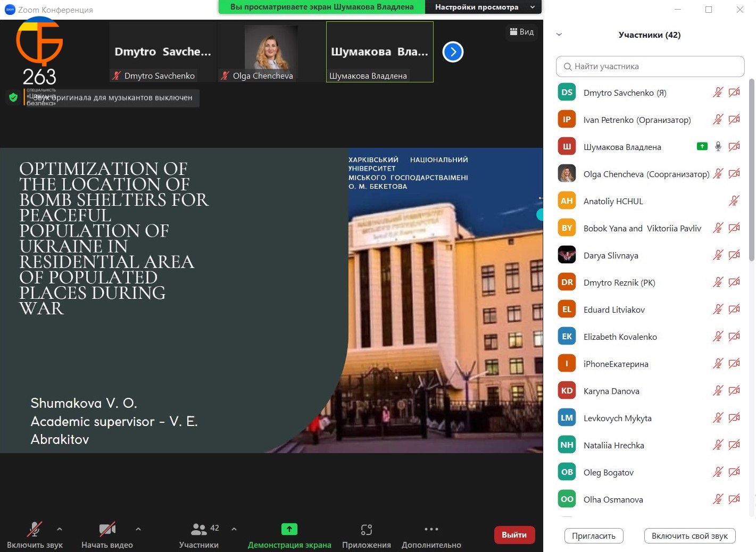The image size is (756, 552).
Task: Click Bobok Yana's camera-off icon
Action: [734, 228]
